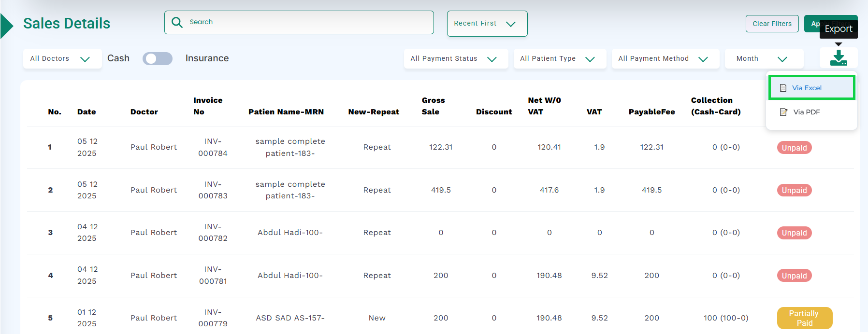Click the export download icon

click(839, 58)
